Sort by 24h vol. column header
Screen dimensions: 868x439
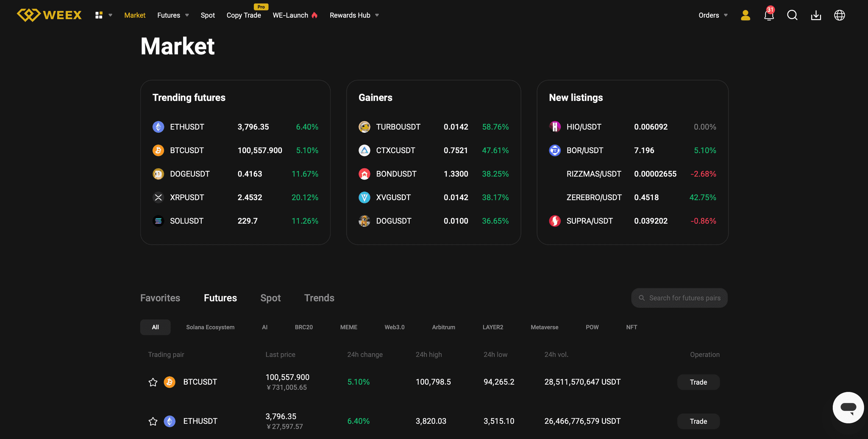point(556,355)
